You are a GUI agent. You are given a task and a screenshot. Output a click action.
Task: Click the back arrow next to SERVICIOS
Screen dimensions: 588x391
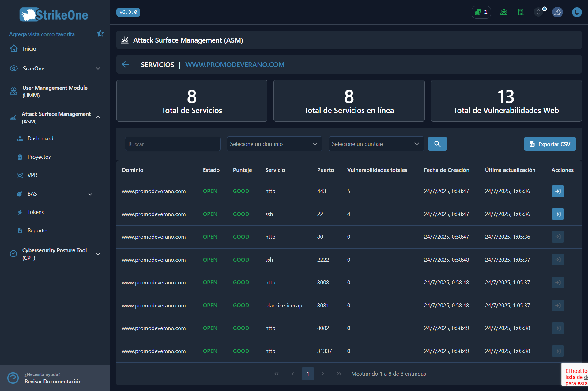126,64
